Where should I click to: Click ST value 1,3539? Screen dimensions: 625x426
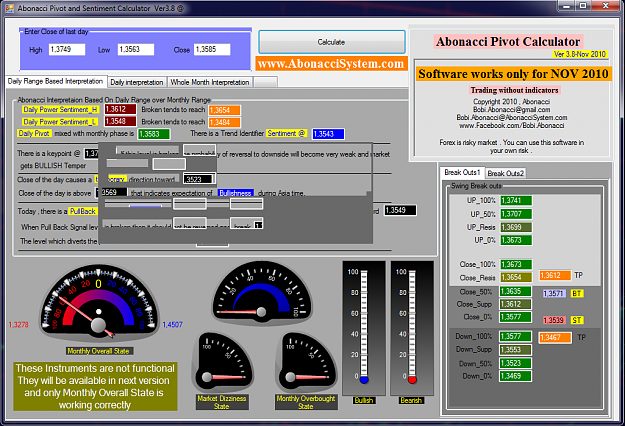[x=554, y=320]
